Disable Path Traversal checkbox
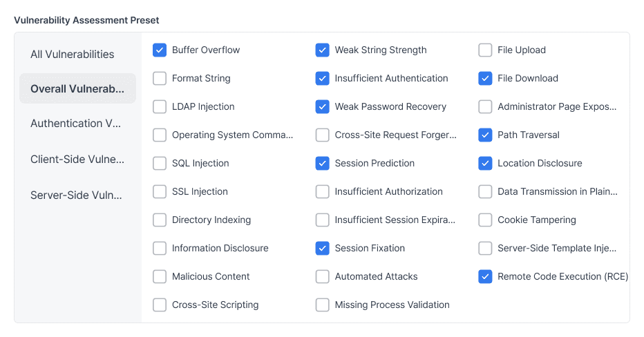 485,135
